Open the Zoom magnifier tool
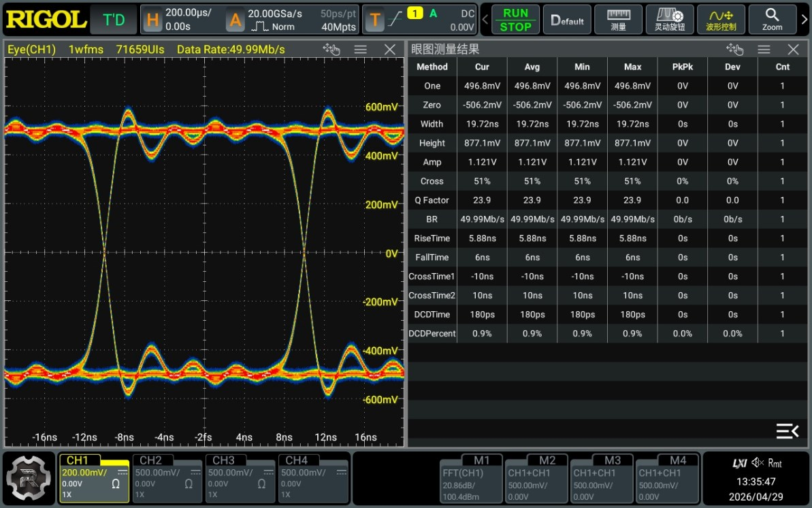 click(x=772, y=20)
